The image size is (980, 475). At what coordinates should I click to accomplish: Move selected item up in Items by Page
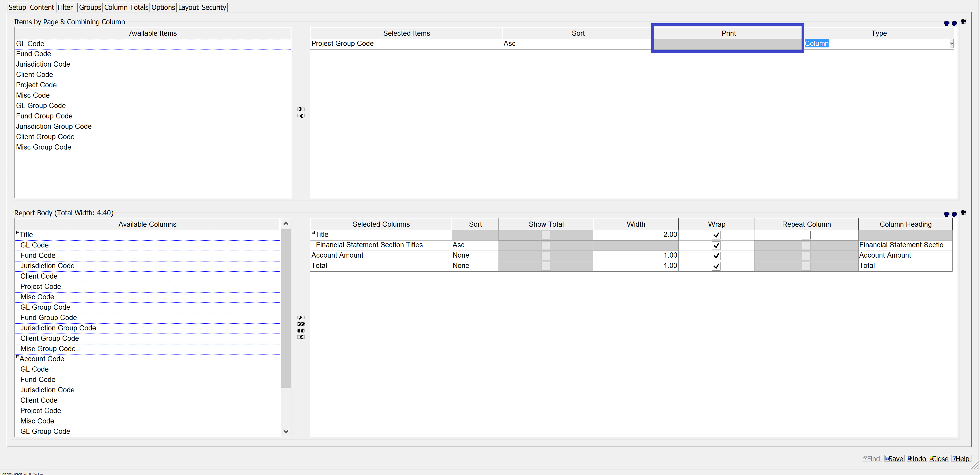coord(947,23)
